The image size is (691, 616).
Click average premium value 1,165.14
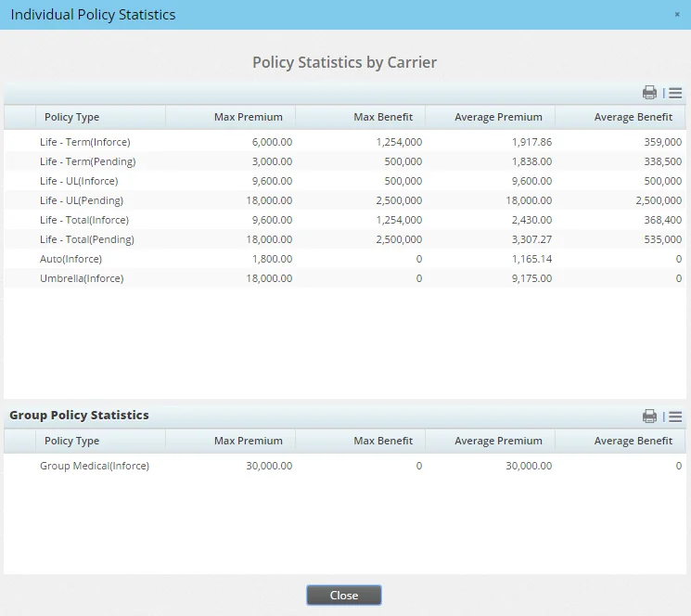pyautogui.click(x=531, y=258)
